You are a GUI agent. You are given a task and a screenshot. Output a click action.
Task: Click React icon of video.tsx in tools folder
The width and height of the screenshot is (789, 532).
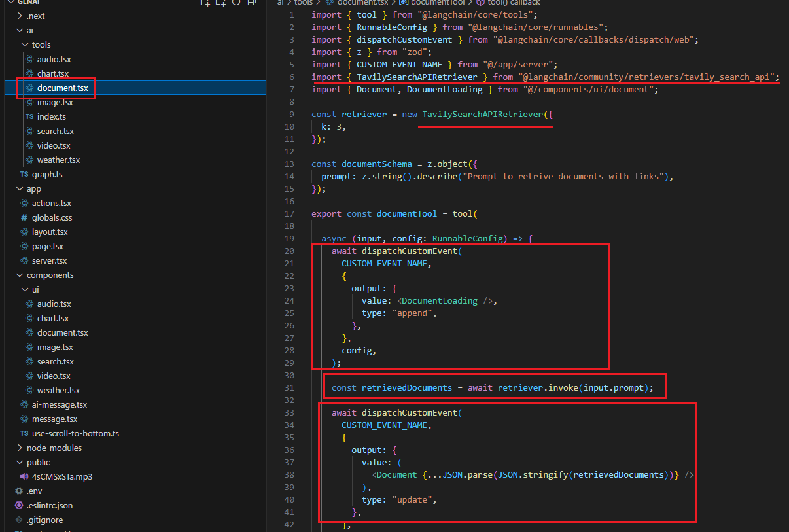29,146
